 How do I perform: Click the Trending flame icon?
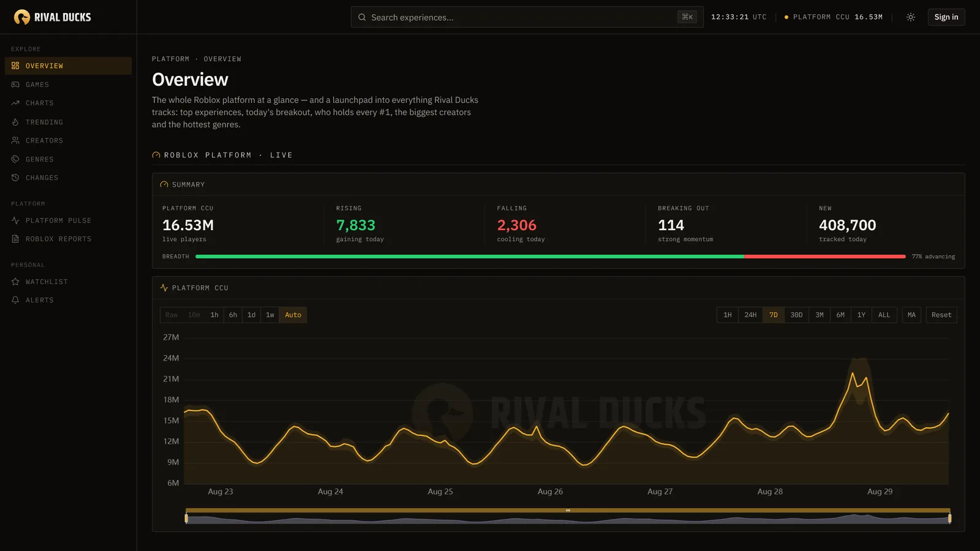pyautogui.click(x=15, y=122)
